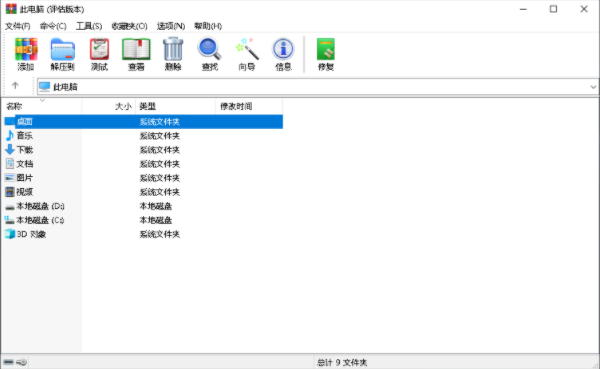Click 系统文件夹 type cell in 音乐 row
Image resolution: width=600 pixels, height=369 pixels.
(160, 136)
